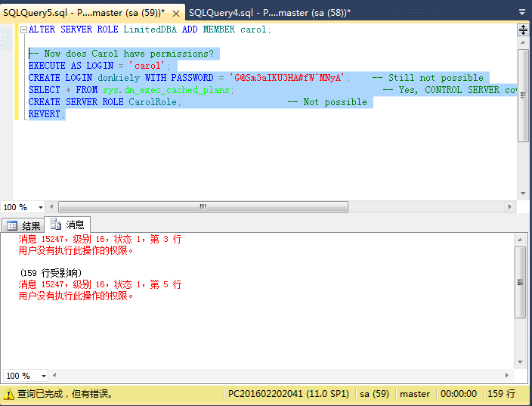The width and height of the screenshot is (532, 406).
Task: Click the editor vertical scrollbar thumb
Action: click(x=523, y=95)
